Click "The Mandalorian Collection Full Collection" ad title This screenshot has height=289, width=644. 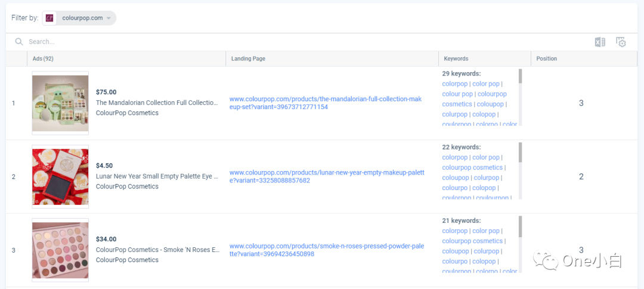click(x=157, y=102)
